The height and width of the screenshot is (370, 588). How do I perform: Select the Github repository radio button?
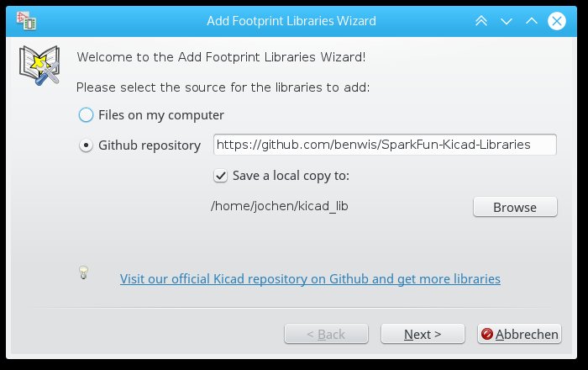[86, 145]
